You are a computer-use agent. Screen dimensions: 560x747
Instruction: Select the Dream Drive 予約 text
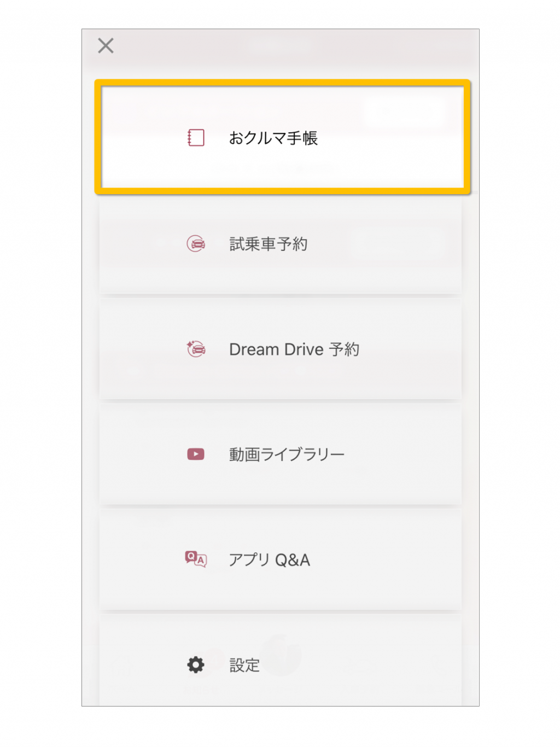(x=294, y=349)
